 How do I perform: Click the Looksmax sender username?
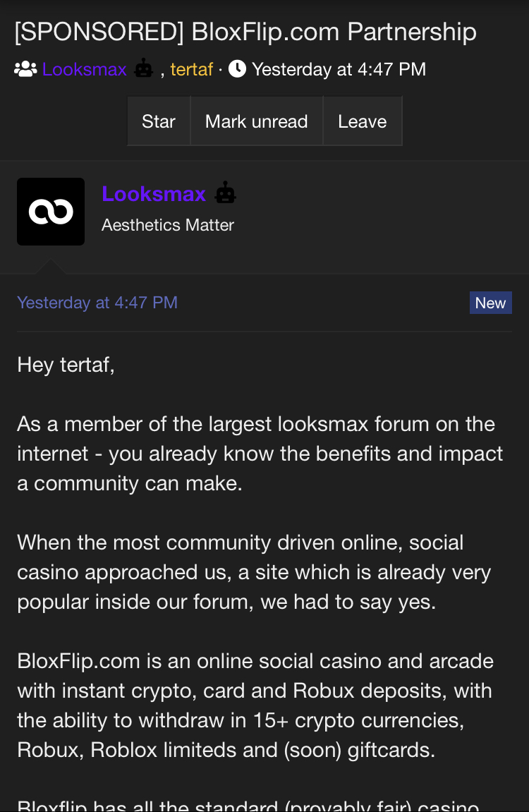[x=154, y=194]
